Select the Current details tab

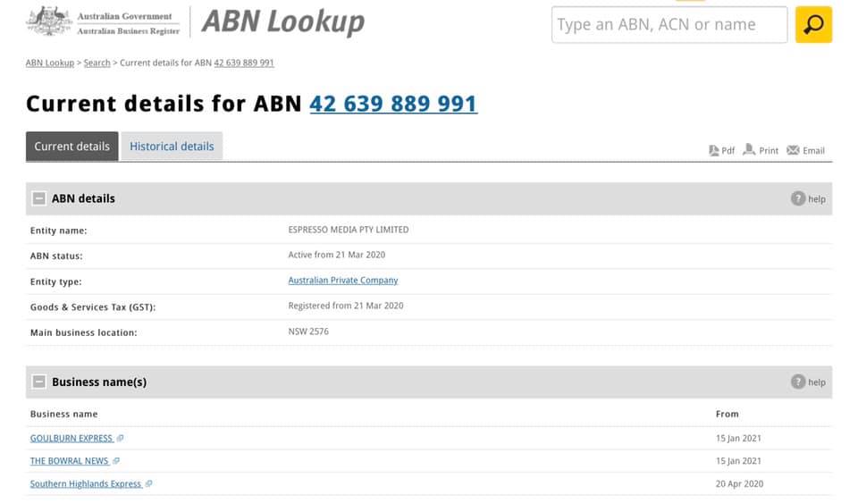72,147
